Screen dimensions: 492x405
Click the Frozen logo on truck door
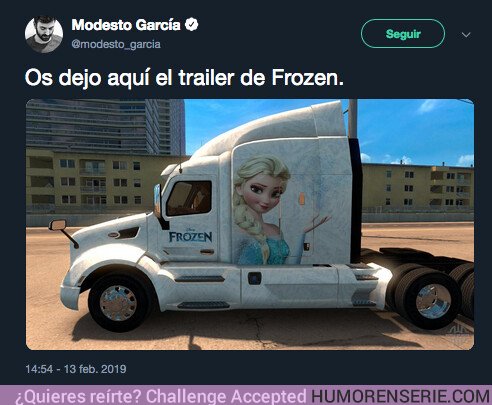click(x=190, y=236)
